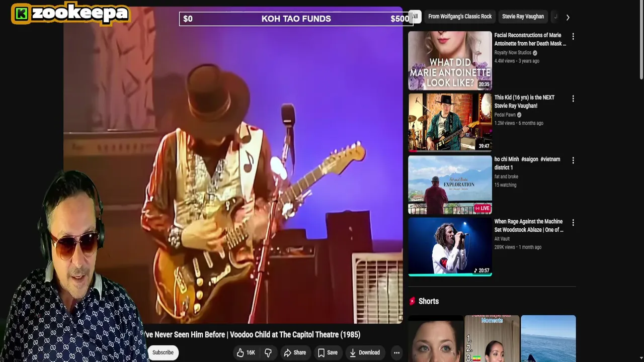Click the KOH TAO FUNDS goal bar
Image resolution: width=644 pixels, height=362 pixels.
(296, 19)
